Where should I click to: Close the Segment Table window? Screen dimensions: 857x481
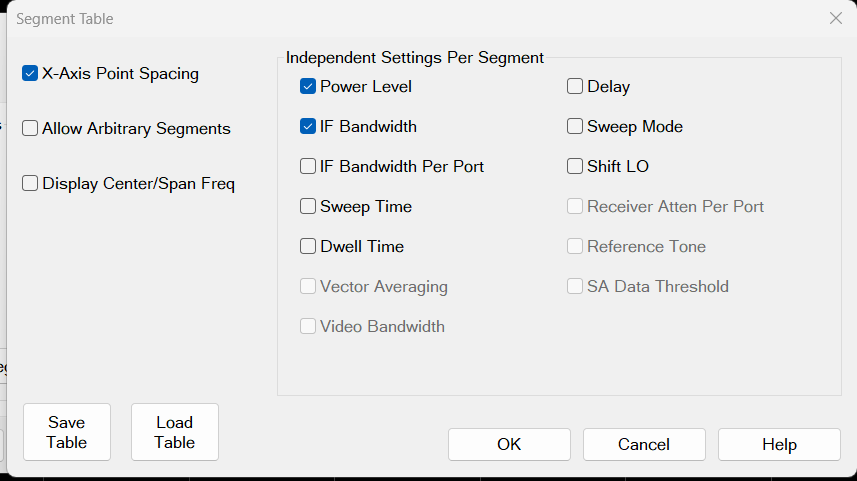(x=836, y=18)
